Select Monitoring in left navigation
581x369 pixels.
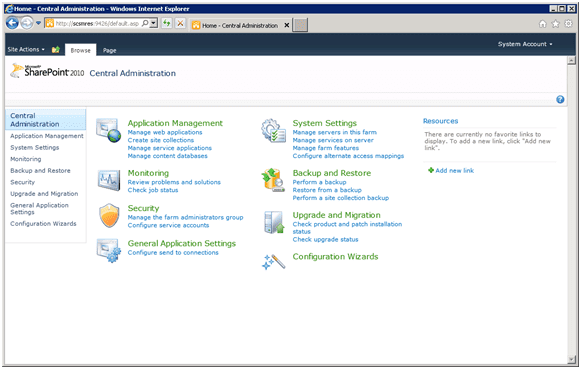pos(26,159)
